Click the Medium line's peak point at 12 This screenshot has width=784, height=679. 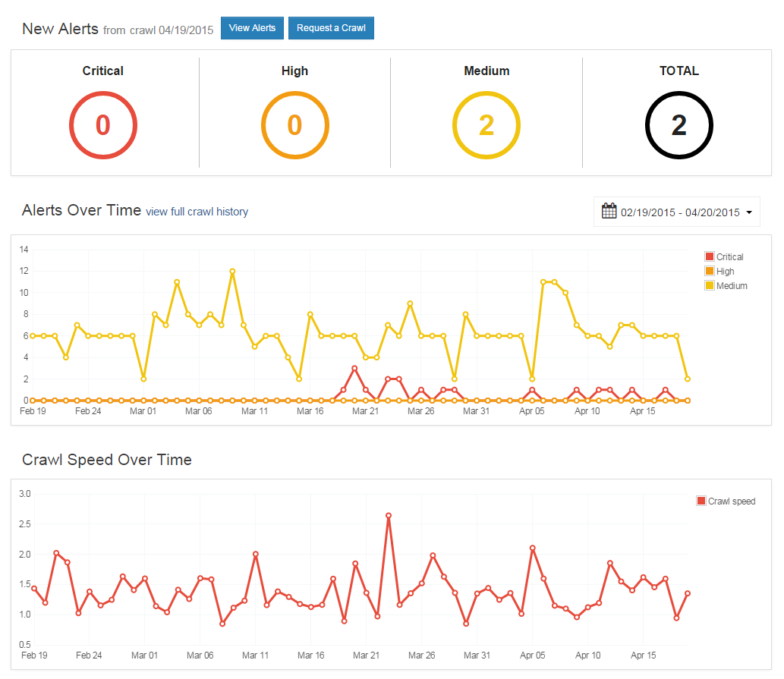(x=232, y=272)
